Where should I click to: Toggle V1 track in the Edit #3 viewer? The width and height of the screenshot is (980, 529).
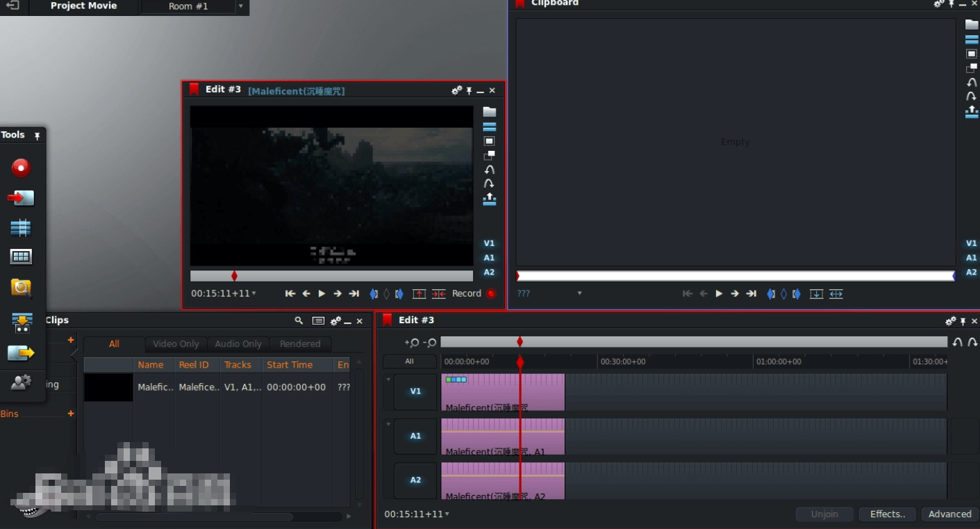tap(489, 243)
